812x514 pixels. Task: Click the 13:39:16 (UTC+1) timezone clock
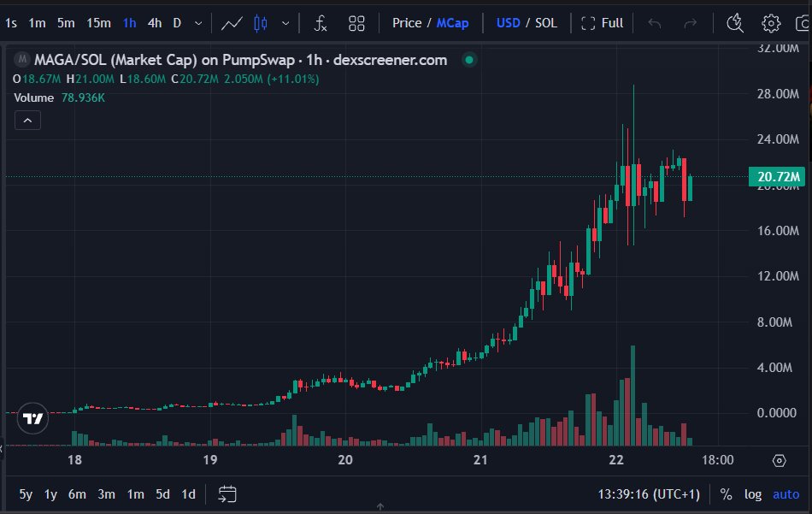coord(649,494)
